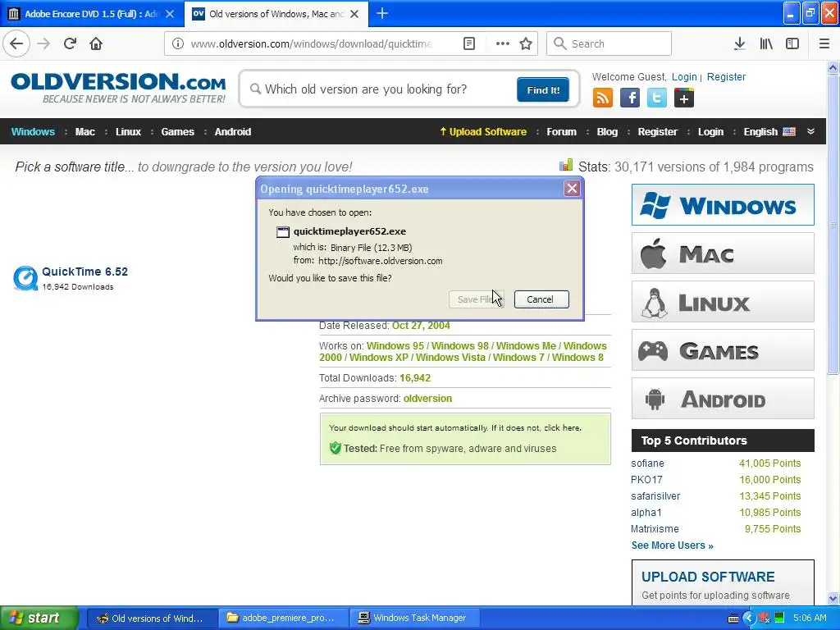
Task: Click the Register link beside Welcome Guest
Action: click(x=726, y=76)
